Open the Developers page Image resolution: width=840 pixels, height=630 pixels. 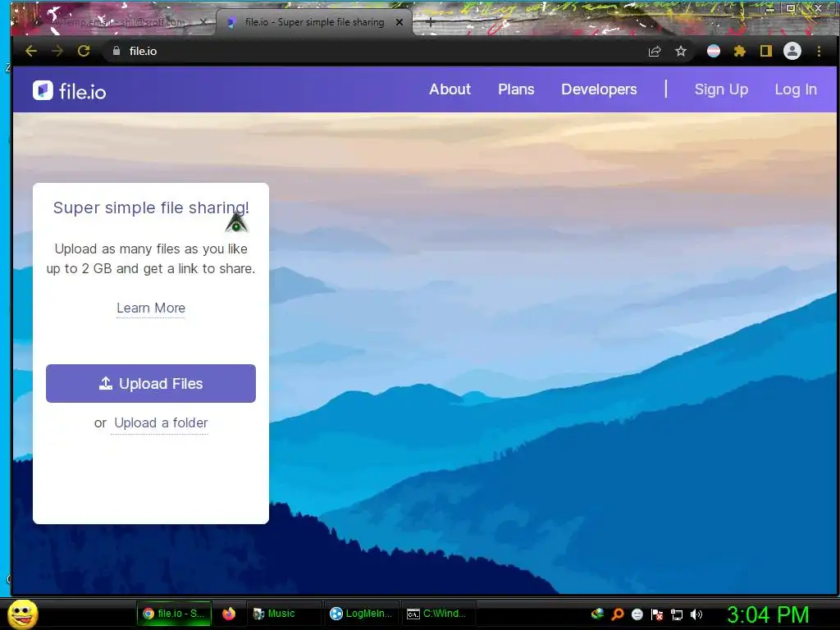pos(599,89)
